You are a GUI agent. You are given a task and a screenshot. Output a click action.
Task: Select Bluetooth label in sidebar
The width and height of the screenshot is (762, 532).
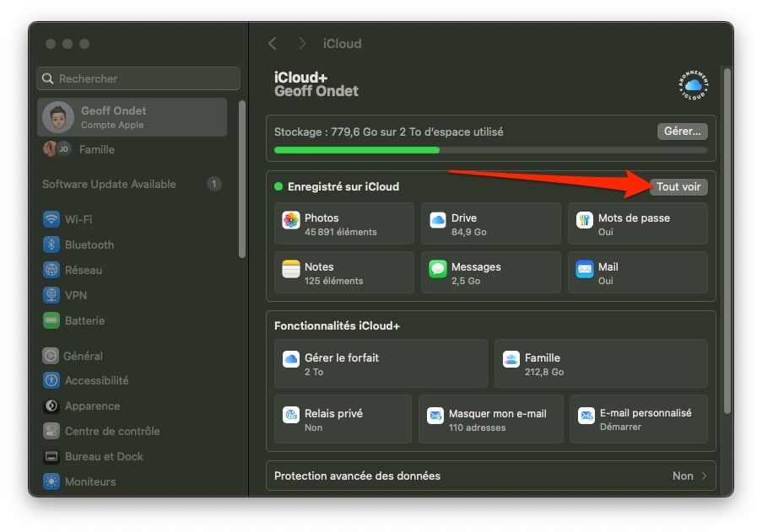(89, 245)
